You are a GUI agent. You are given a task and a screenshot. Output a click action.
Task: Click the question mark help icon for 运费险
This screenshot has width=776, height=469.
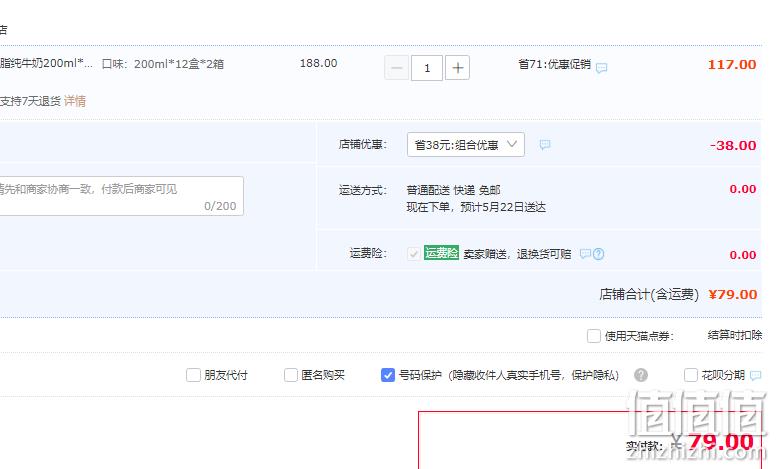coord(598,254)
